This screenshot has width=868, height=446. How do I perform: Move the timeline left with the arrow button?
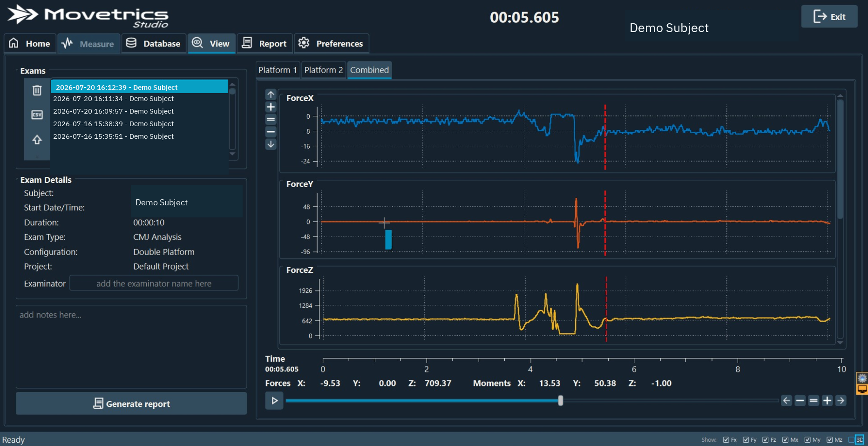[787, 400]
